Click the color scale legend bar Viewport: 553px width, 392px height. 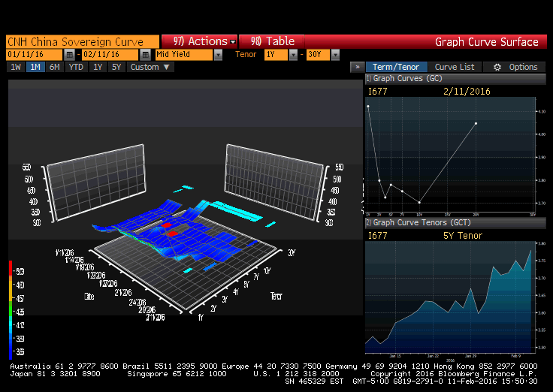tap(11, 310)
